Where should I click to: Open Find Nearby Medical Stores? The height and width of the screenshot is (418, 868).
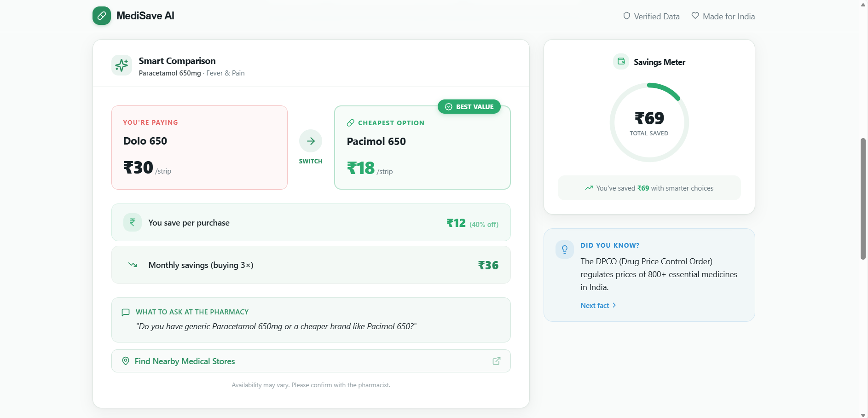[x=311, y=361]
